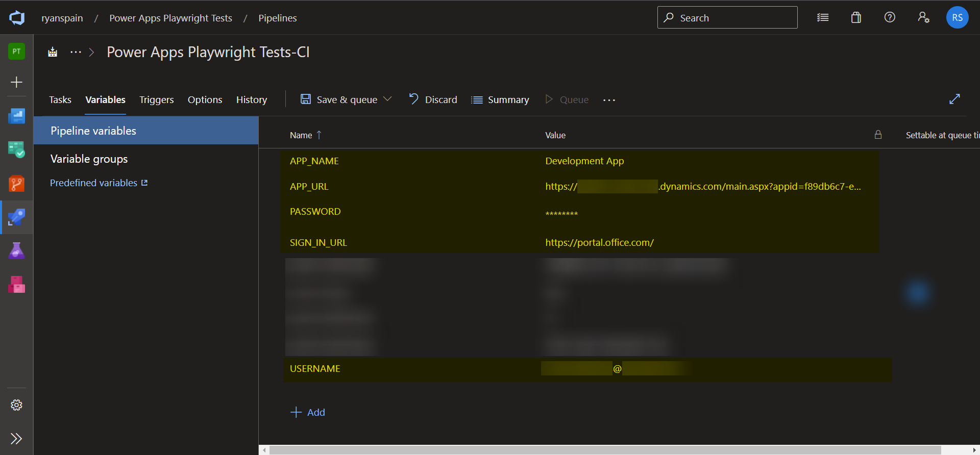This screenshot has width=980, height=455.
Task: Click the Queue button
Action: click(567, 99)
